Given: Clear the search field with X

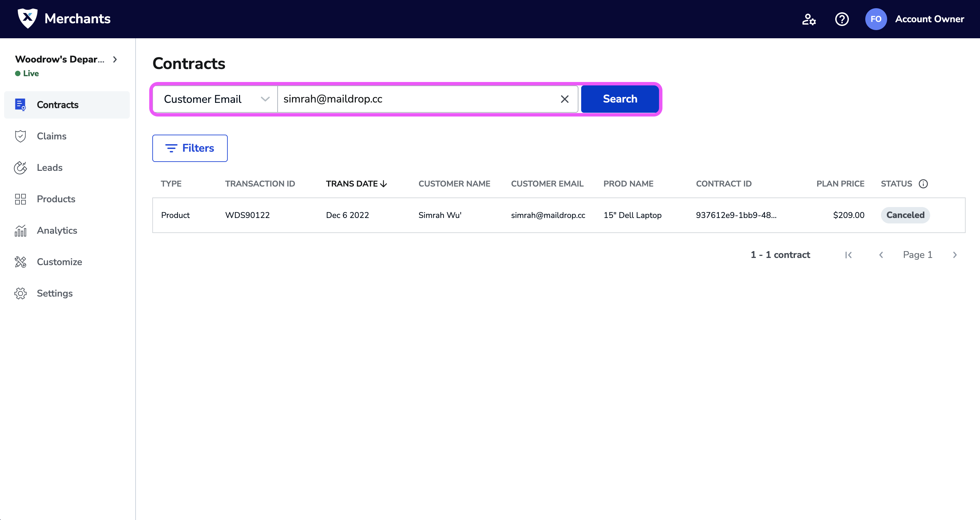Looking at the screenshot, I should point(564,99).
